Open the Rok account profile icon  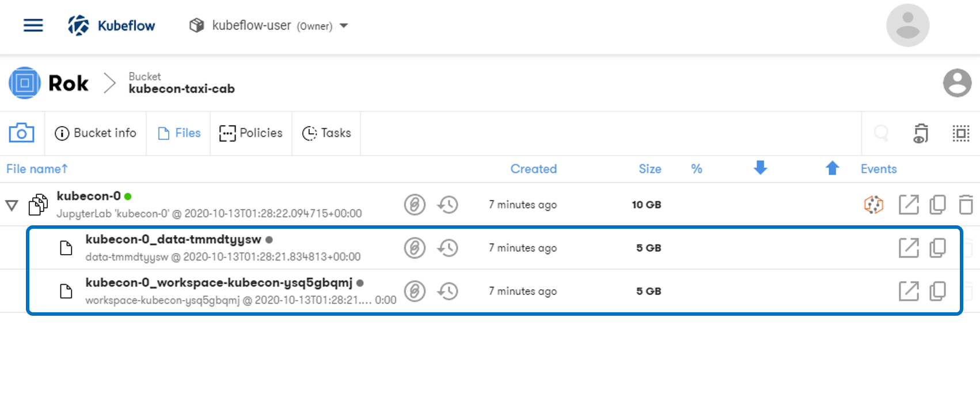tap(957, 83)
